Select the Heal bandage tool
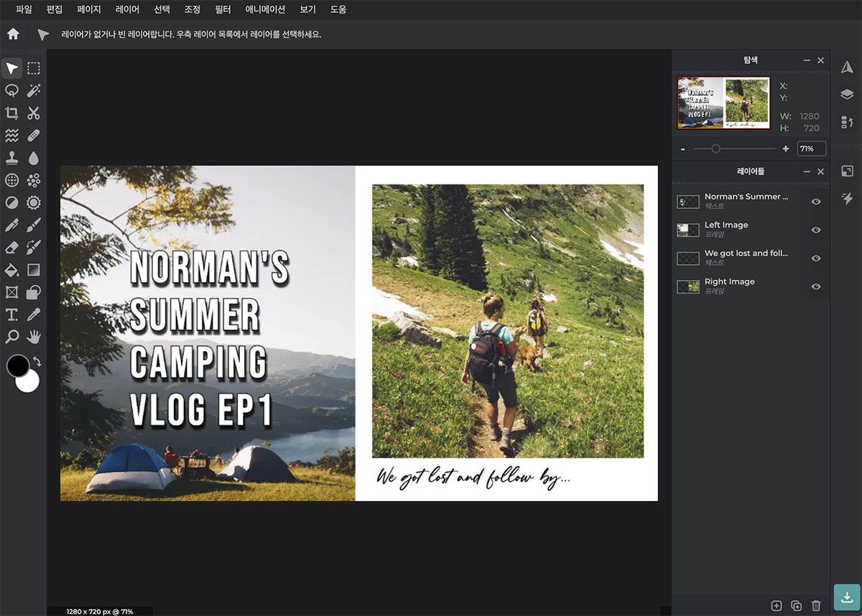Screen dimensions: 862x616 34,135
